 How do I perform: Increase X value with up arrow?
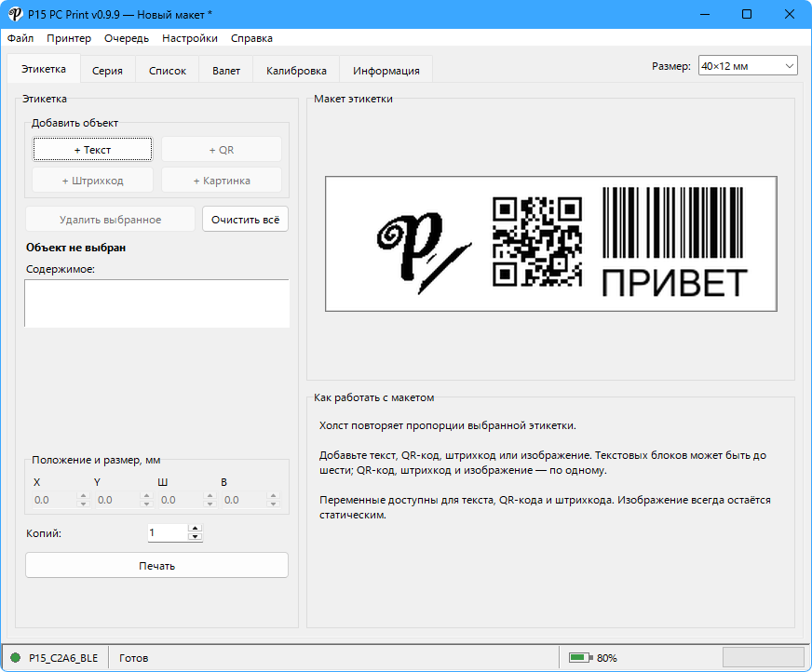(84, 495)
